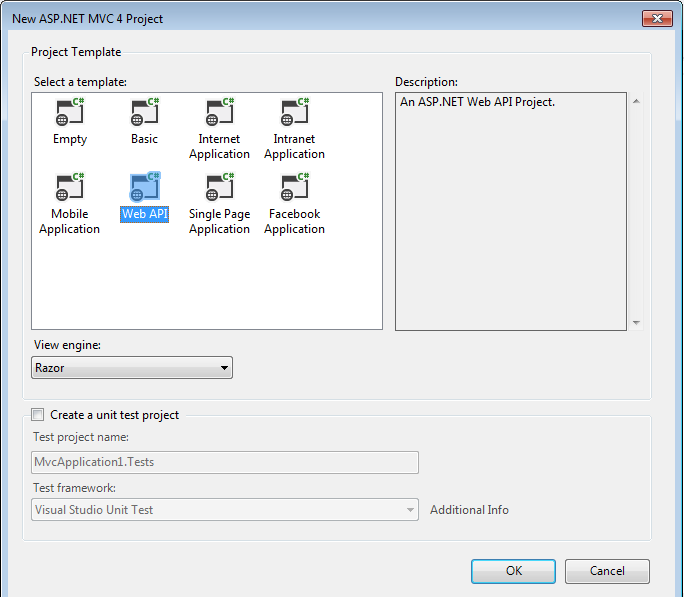Viewport: 684px width, 597px height.
Task: Cancel the new project dialog
Action: (x=607, y=571)
